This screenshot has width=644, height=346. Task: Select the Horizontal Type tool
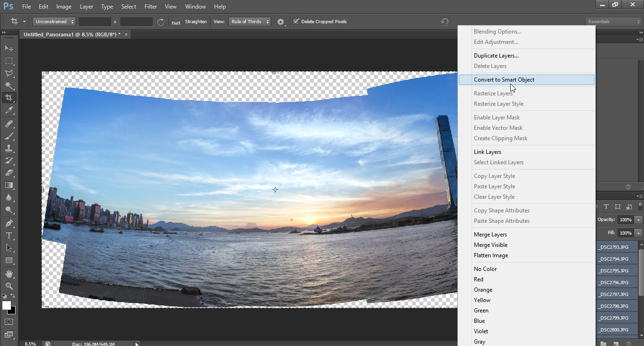tap(9, 235)
